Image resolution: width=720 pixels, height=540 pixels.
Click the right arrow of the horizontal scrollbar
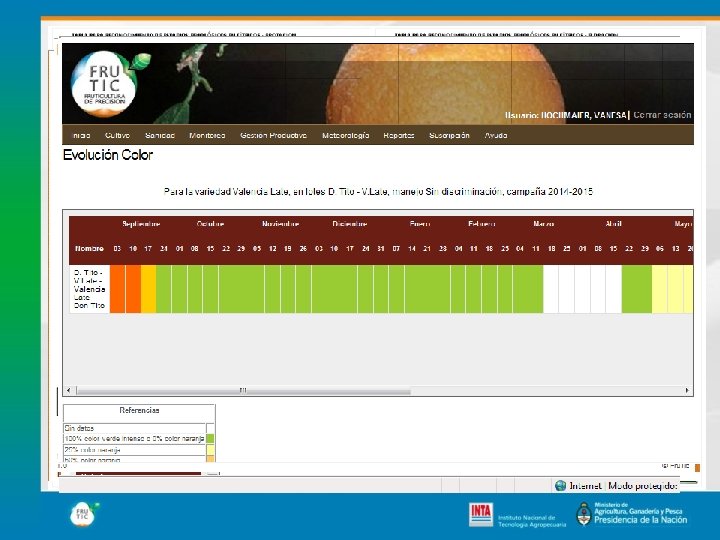coord(687,390)
